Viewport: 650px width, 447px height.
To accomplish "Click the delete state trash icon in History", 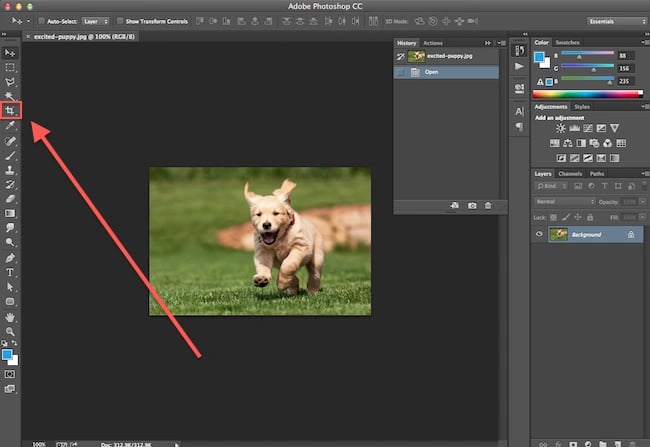I will click(x=488, y=205).
